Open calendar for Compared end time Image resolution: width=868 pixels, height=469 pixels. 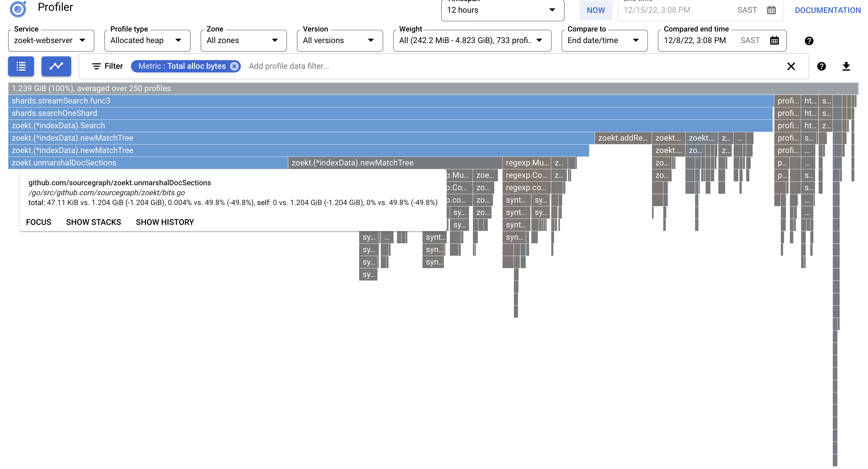tap(774, 41)
